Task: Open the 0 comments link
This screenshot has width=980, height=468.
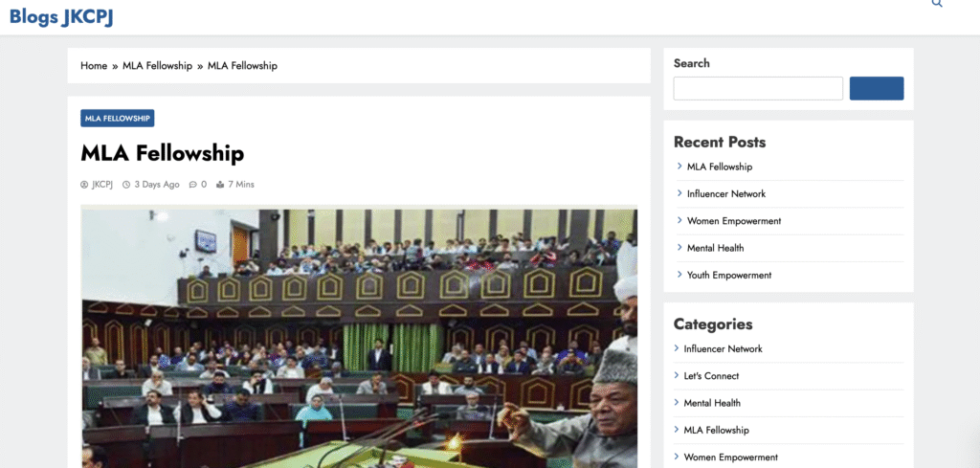Action: [204, 185]
